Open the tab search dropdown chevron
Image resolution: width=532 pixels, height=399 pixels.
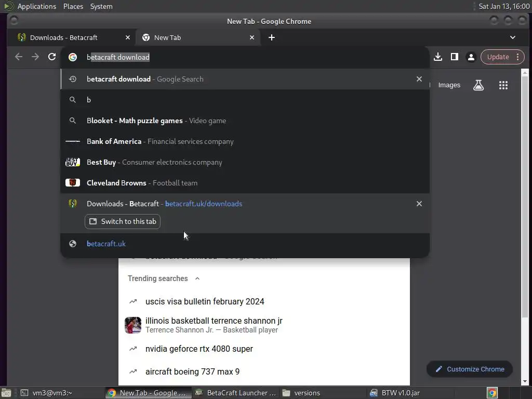pyautogui.click(x=513, y=37)
